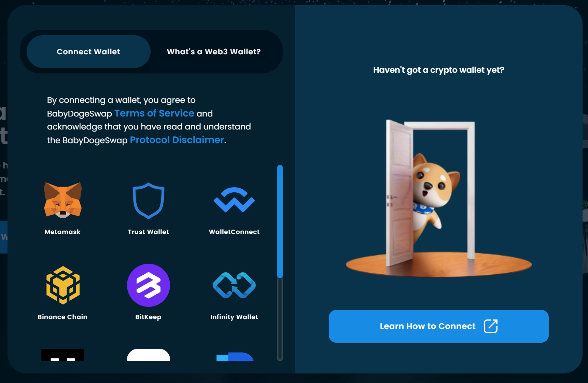
Task: Open the Protocol Disclaimer link
Action: click(x=177, y=140)
